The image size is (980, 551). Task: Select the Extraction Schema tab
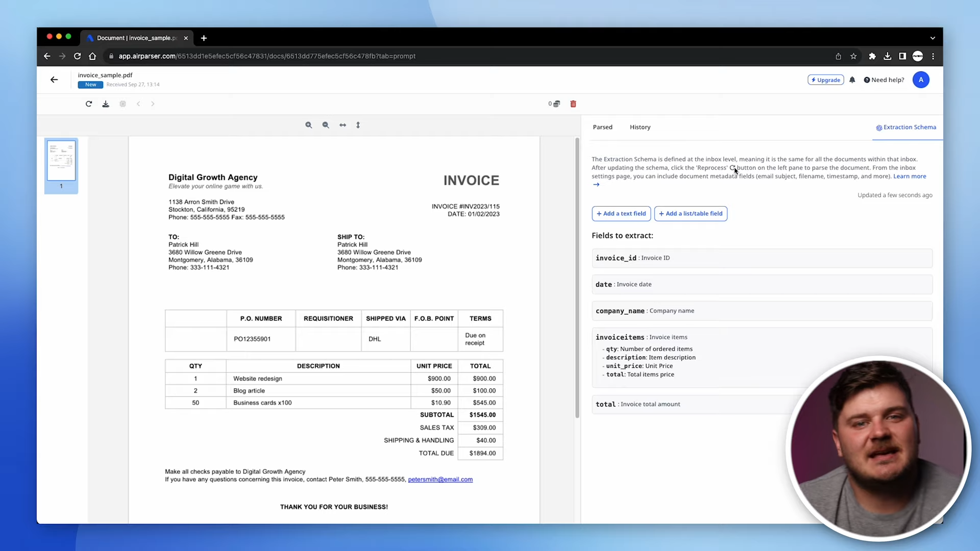(x=906, y=128)
